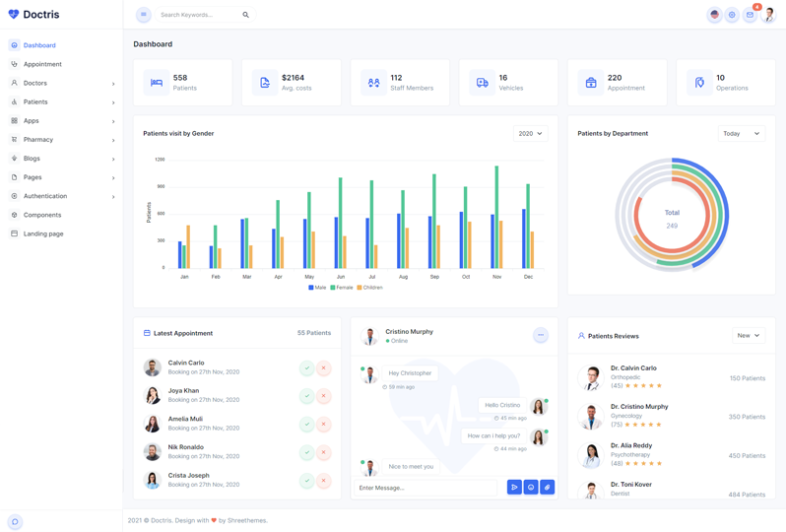Screen dimensions: 786x532
Task: Approve Calvin Carlo's appointment with the checkmark
Action: pyautogui.click(x=307, y=367)
